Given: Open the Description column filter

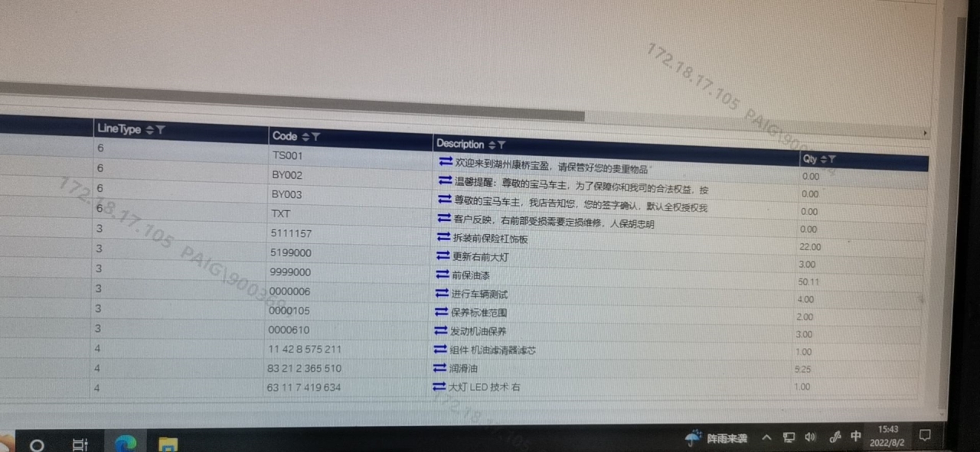Looking at the screenshot, I should pyautogui.click(x=501, y=145).
